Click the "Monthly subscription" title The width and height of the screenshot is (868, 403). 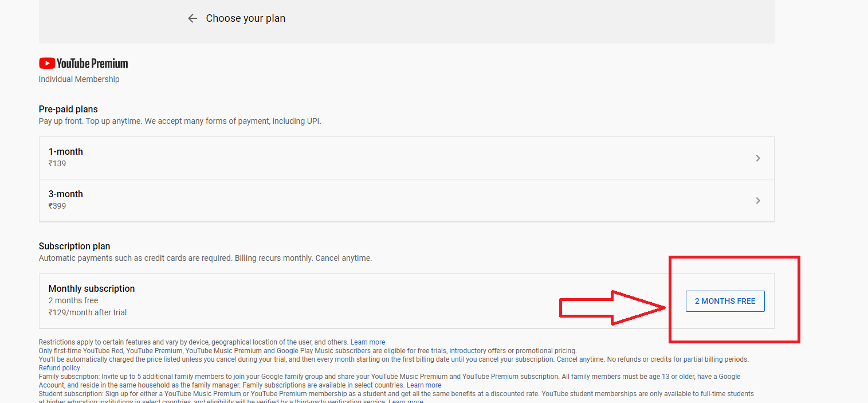tap(92, 288)
